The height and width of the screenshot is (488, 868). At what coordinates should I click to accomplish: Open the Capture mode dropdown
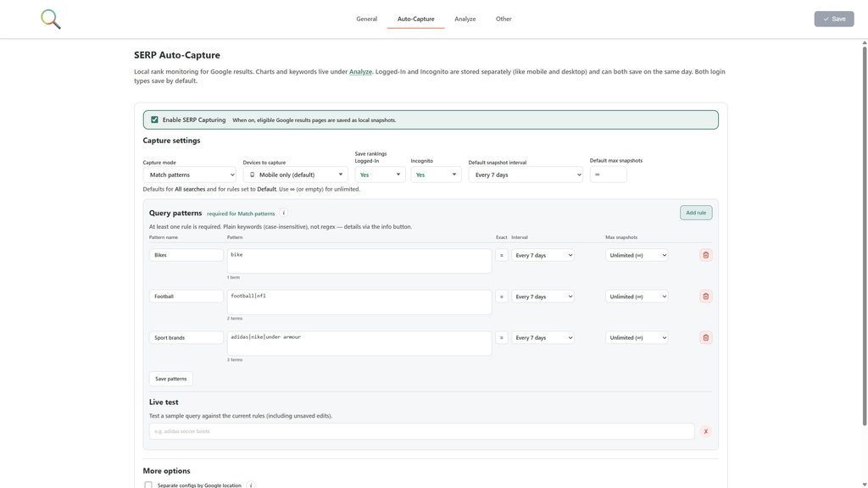[189, 175]
